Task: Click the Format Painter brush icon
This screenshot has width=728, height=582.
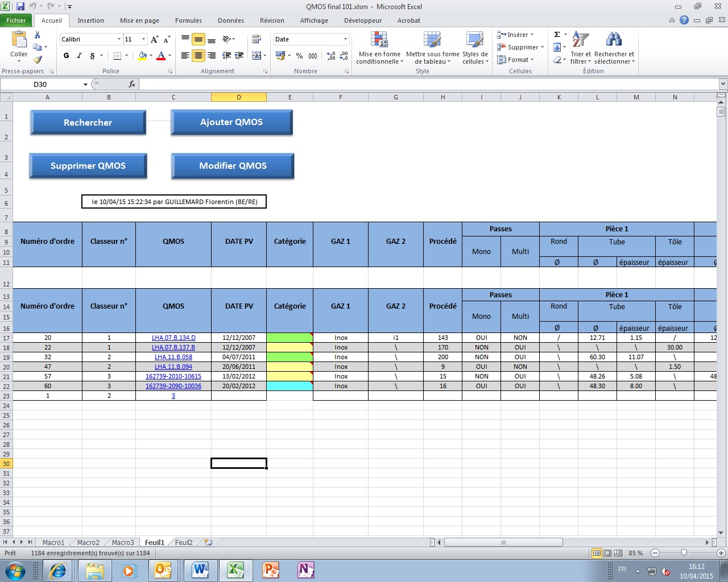Action: [x=38, y=59]
